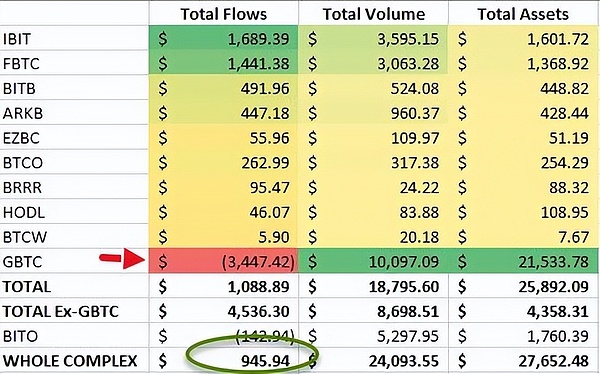Screen dimensions: 600x374
Task: Select FBTC flows value 1,441.38
Action: tap(258, 64)
